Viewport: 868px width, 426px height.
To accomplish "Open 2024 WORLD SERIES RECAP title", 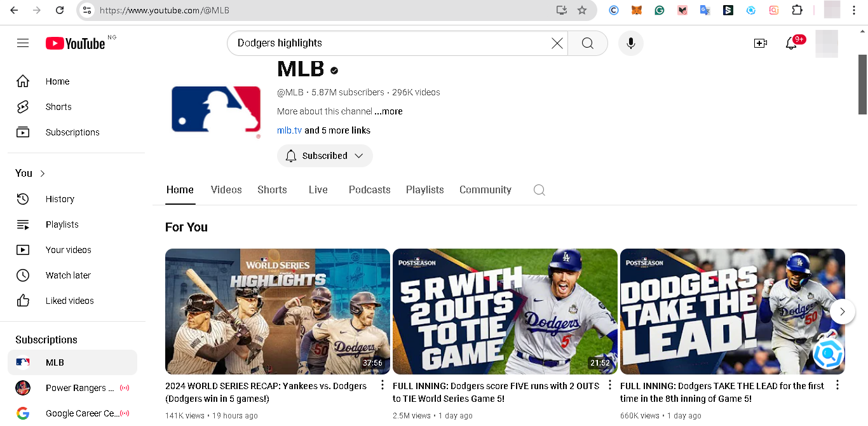I will pos(266,392).
